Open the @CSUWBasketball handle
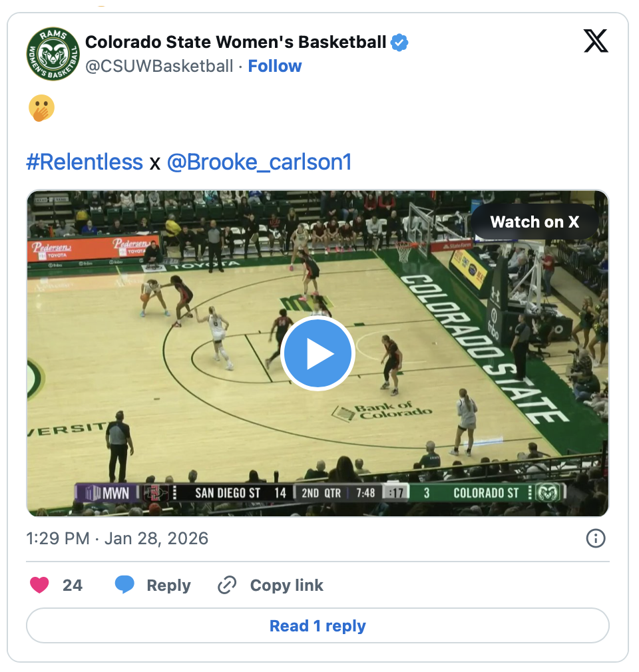 coord(159,66)
